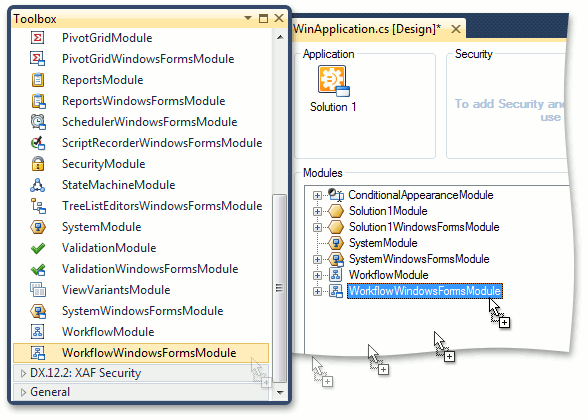588x420 pixels.
Task: Select the Solution1Module hexagon icon
Action: tap(336, 211)
